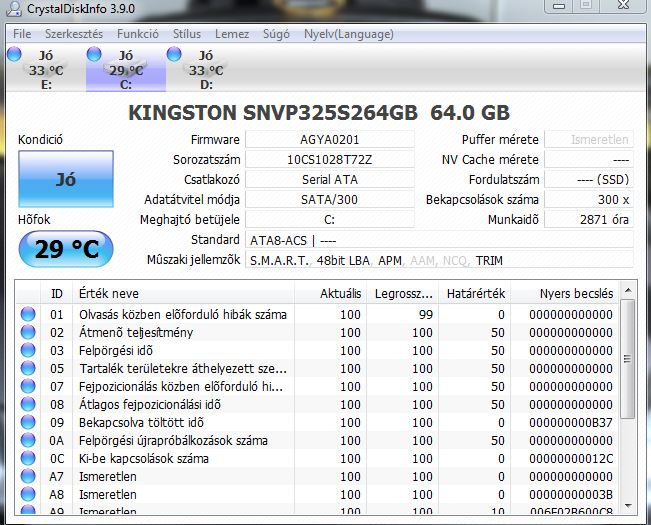This screenshot has height=525, width=651.
Task: Click the transfer mode field SATA/300
Action: [x=330, y=199]
